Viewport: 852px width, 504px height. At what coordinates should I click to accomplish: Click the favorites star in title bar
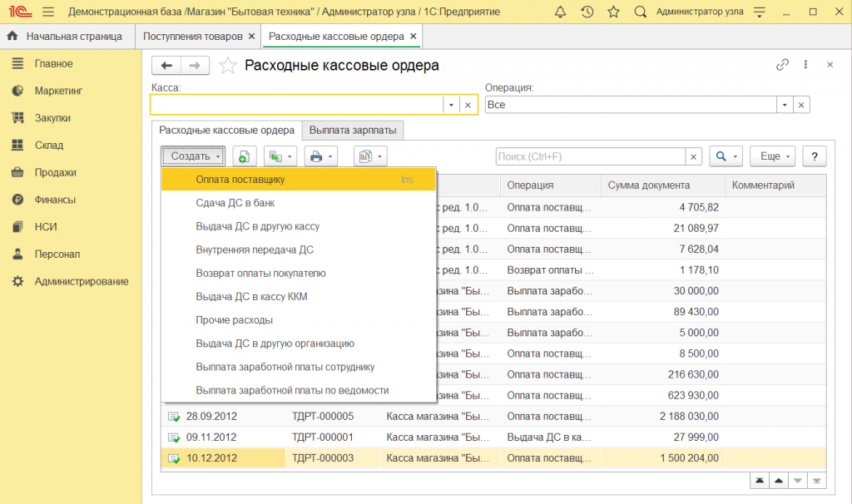(x=613, y=12)
